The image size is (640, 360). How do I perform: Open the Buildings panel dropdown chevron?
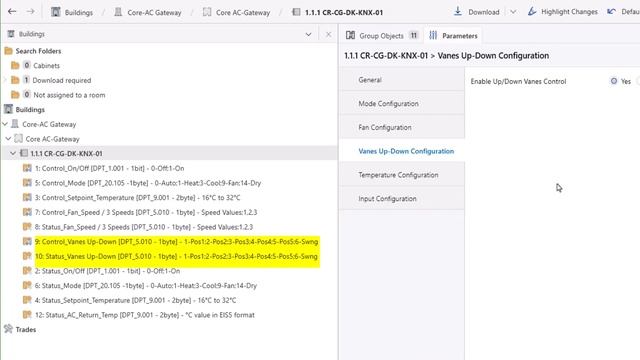309,34
